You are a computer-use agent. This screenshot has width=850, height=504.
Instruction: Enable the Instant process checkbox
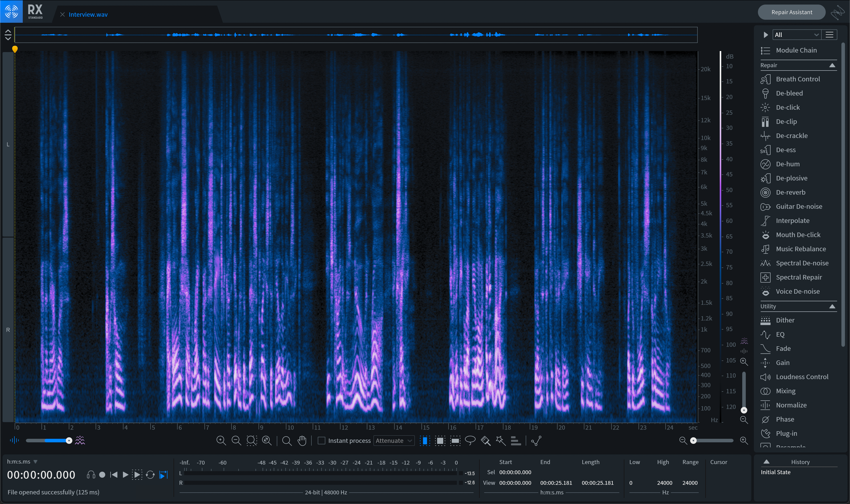coord(321,441)
